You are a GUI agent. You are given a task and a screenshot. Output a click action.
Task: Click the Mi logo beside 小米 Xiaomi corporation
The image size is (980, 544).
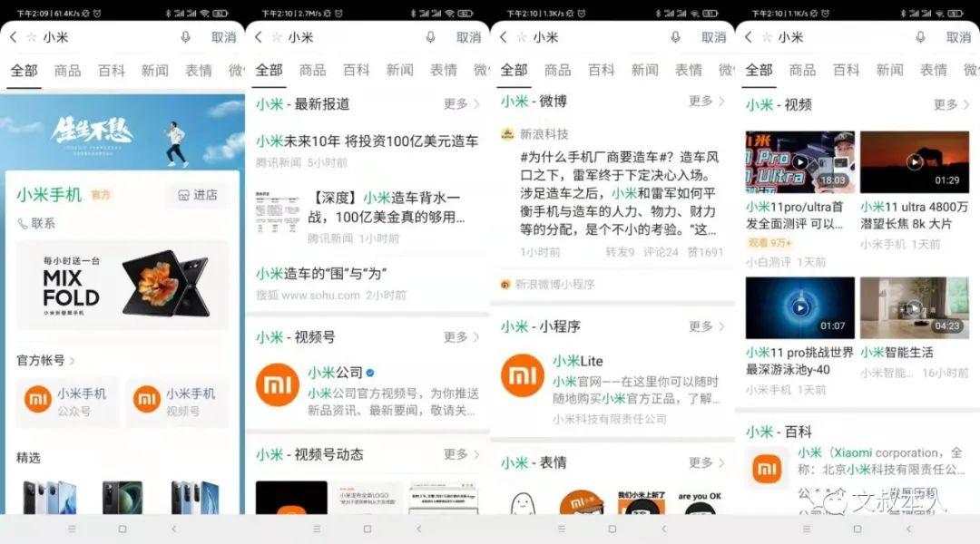click(x=767, y=469)
